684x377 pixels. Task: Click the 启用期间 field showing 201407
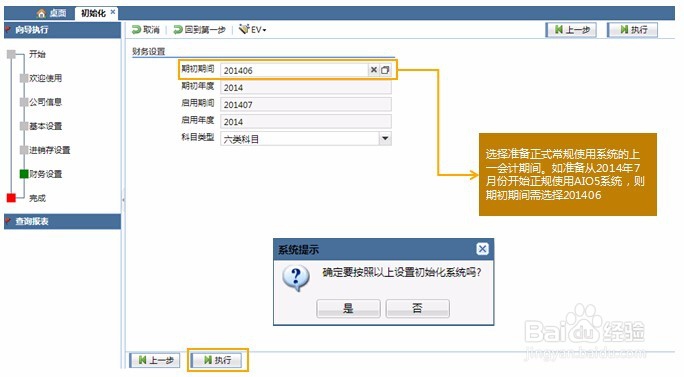click(306, 104)
